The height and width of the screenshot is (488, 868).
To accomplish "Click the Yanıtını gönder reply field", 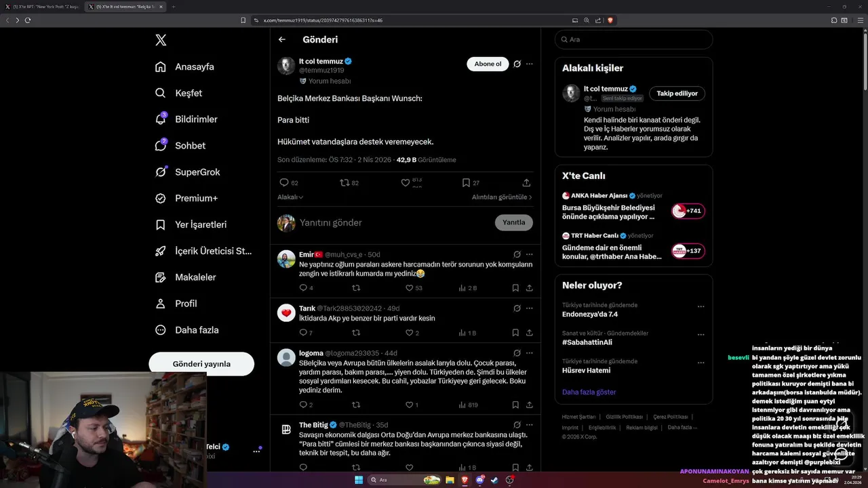I will 393,223.
